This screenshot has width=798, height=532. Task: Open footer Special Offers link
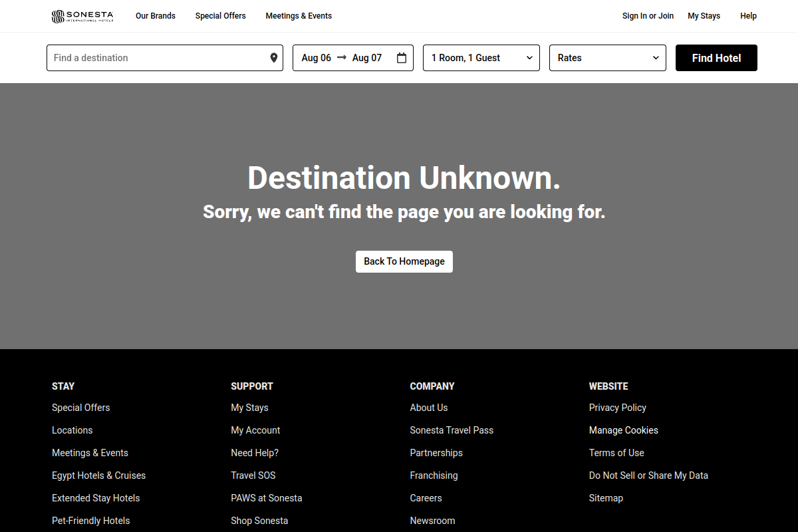point(81,408)
